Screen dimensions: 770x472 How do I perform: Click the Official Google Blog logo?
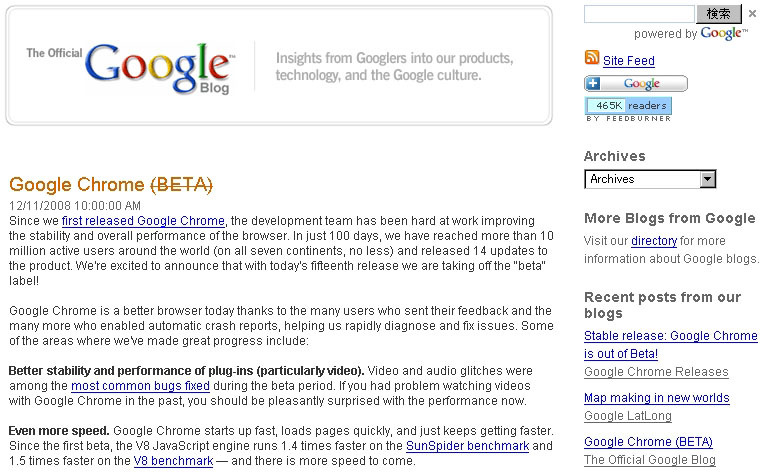(131, 68)
